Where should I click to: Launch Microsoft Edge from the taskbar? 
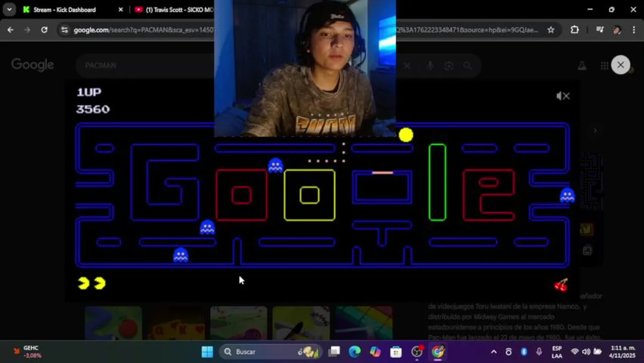[x=355, y=351]
